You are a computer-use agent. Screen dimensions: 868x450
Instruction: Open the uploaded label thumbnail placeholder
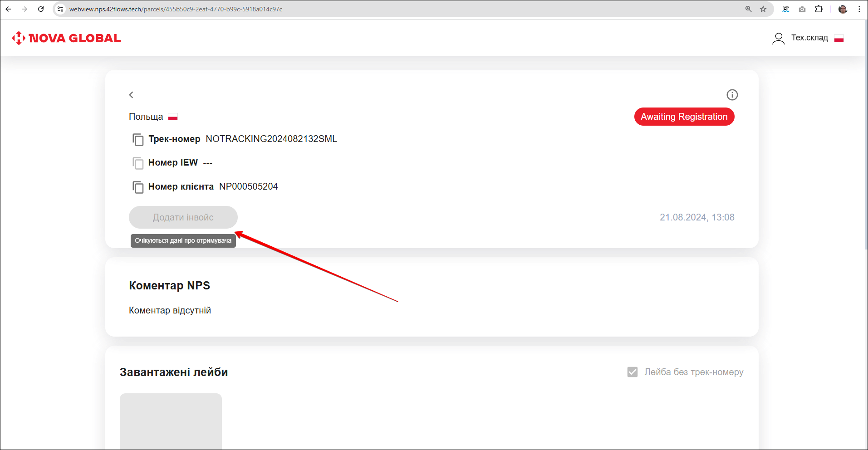(x=171, y=421)
